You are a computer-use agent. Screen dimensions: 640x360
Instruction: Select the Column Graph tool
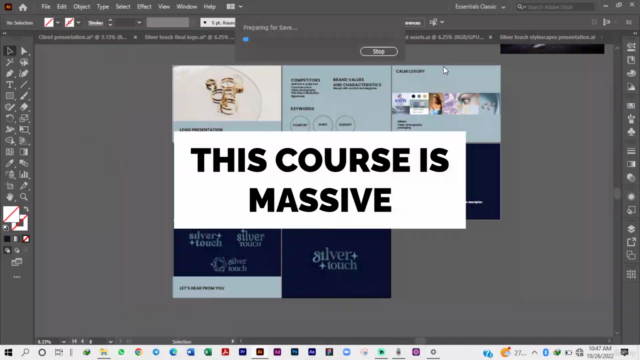(x=24, y=175)
